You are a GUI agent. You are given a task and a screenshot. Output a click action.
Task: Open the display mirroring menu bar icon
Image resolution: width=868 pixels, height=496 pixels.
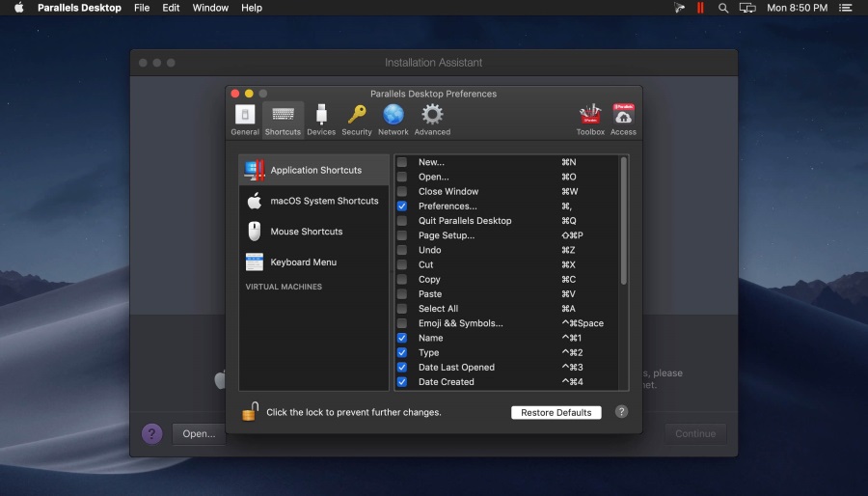(747, 8)
